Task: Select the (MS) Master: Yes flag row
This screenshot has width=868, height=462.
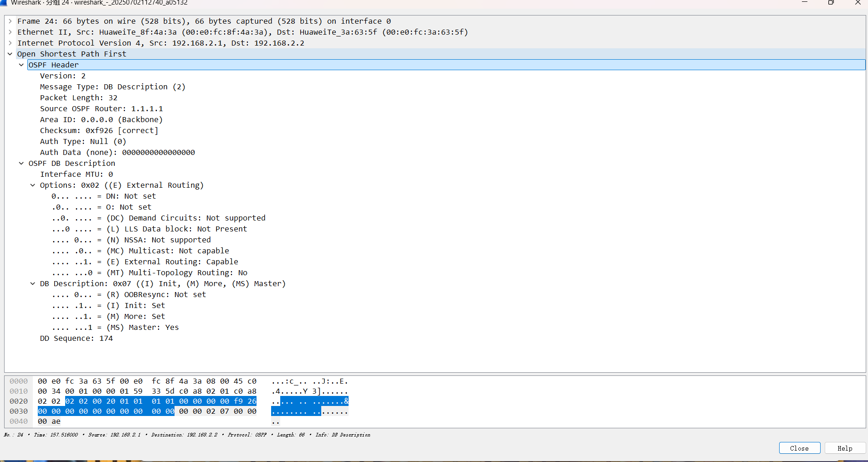Action: pyautogui.click(x=116, y=327)
